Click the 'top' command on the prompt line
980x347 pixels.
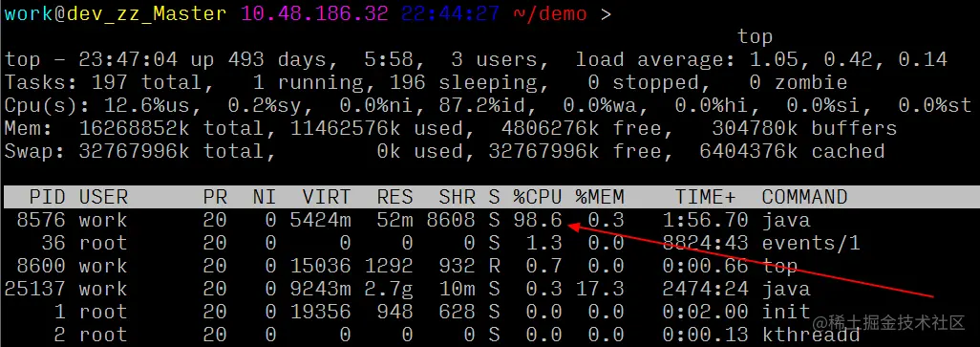(755, 37)
